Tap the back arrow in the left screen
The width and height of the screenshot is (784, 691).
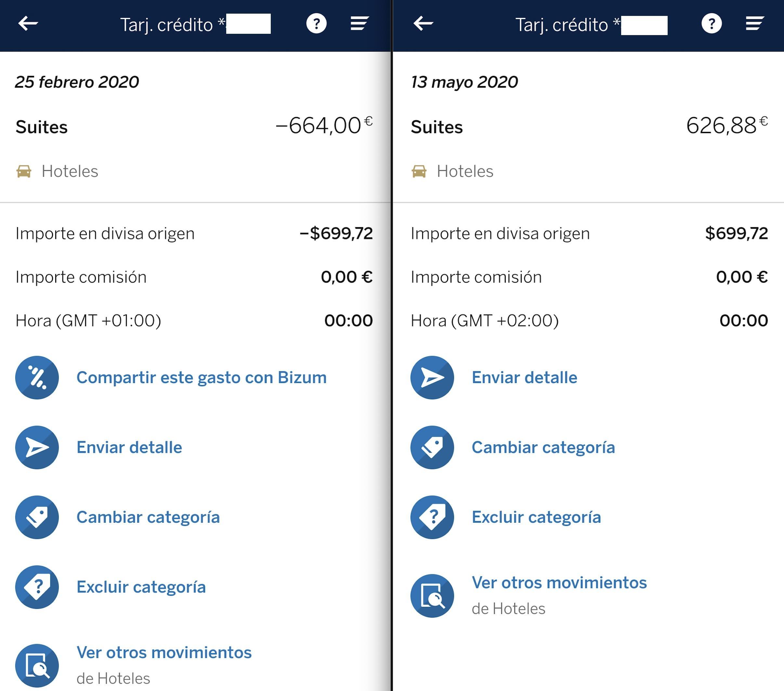pyautogui.click(x=28, y=23)
